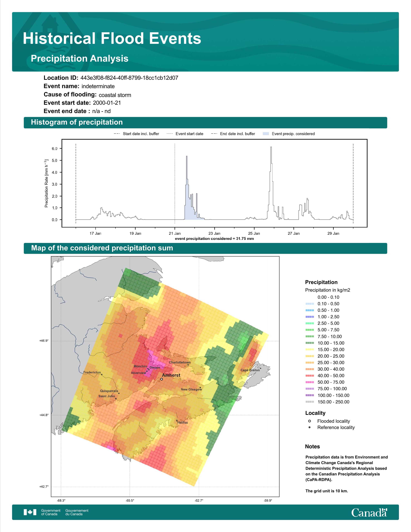
Task: Click the 50.00 - 75.00 legend swatch
Action: 309,382
